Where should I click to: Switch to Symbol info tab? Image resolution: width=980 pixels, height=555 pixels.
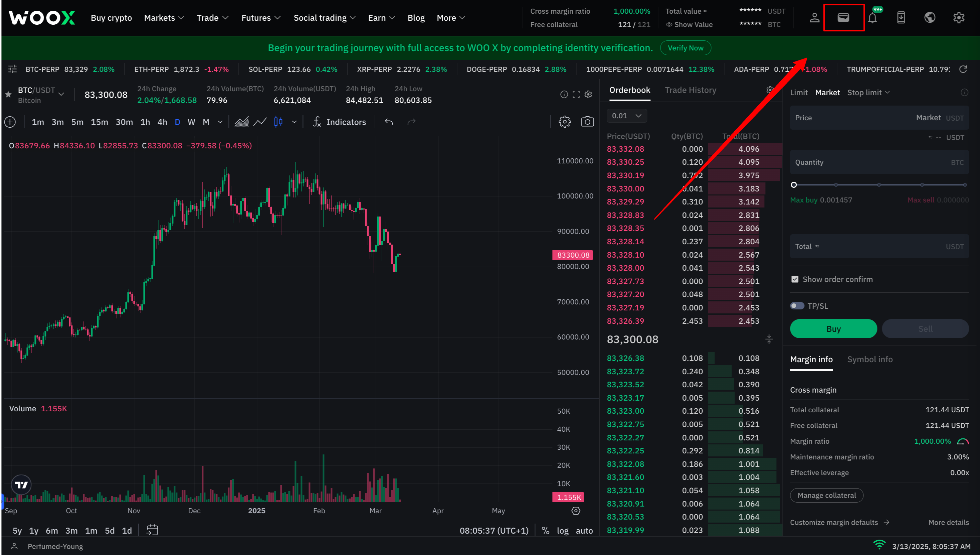(869, 359)
